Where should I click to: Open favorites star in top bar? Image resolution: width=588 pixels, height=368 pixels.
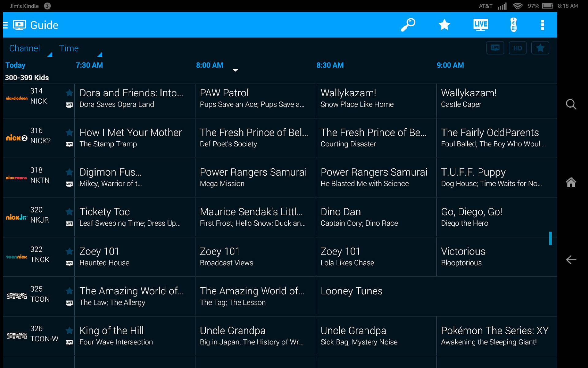[x=444, y=25]
